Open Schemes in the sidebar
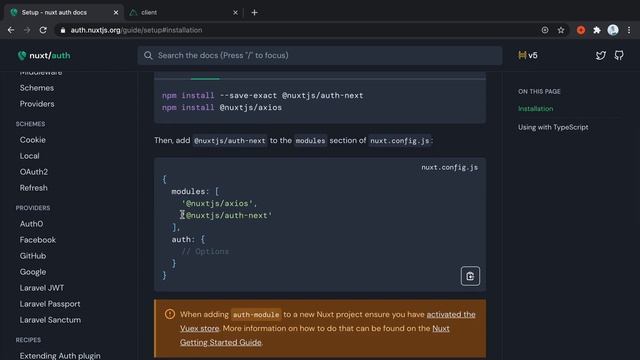 (x=37, y=88)
